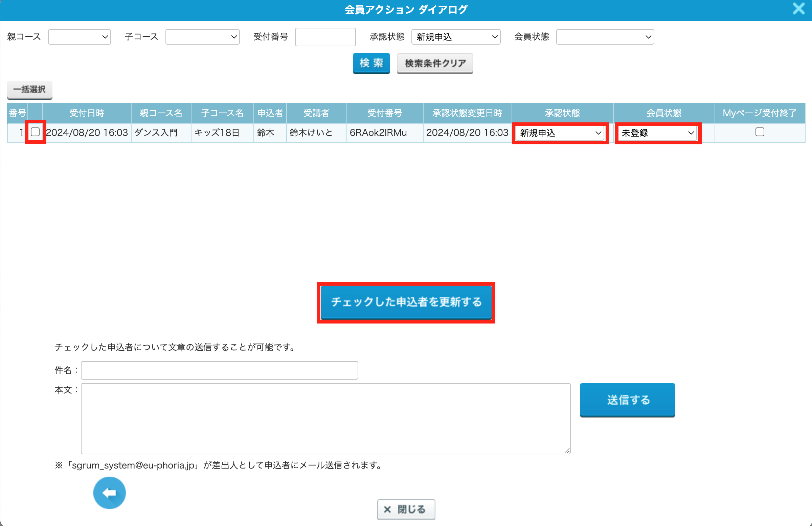
Task: Click the 受付番号 search field
Action: tap(325, 37)
